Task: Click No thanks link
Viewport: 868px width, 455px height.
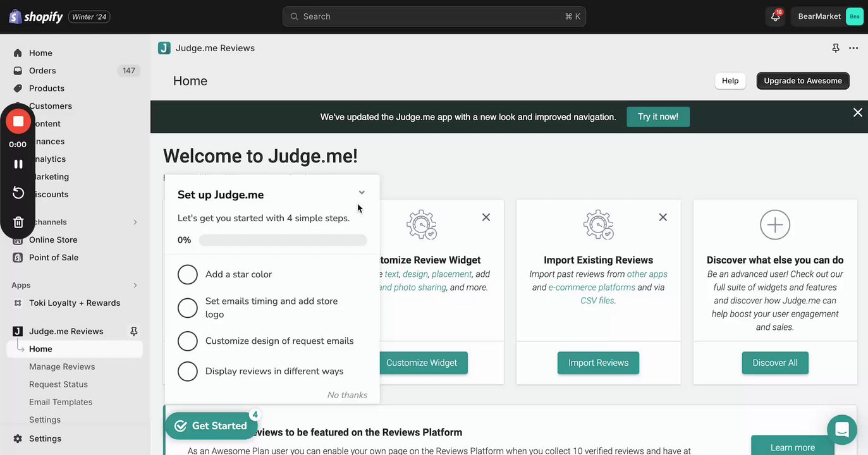Action: [x=347, y=395]
